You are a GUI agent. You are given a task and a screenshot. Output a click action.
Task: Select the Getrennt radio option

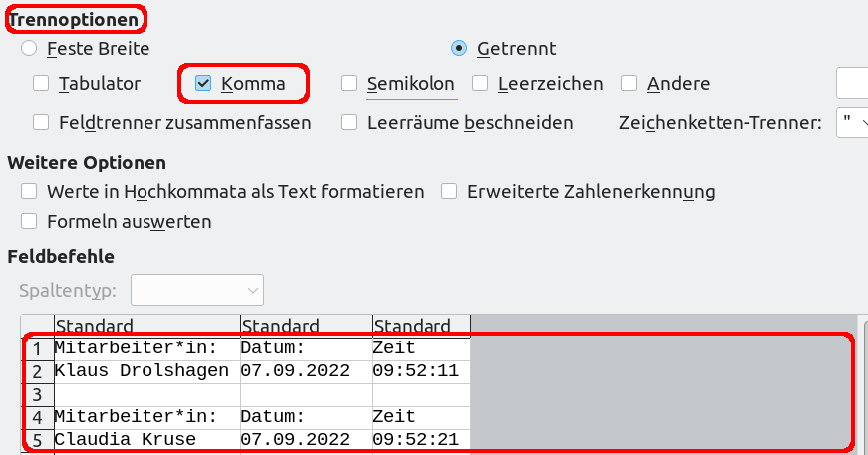[x=459, y=48]
